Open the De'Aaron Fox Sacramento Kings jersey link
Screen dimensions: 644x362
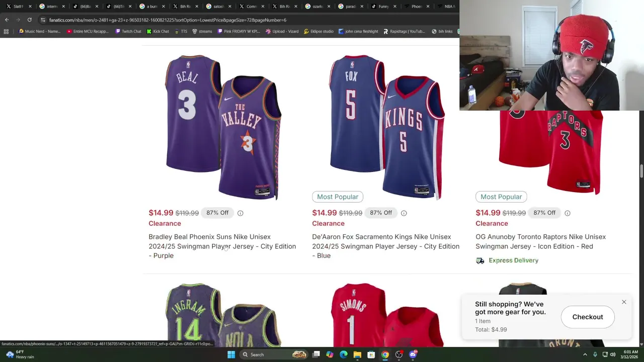pos(385,246)
